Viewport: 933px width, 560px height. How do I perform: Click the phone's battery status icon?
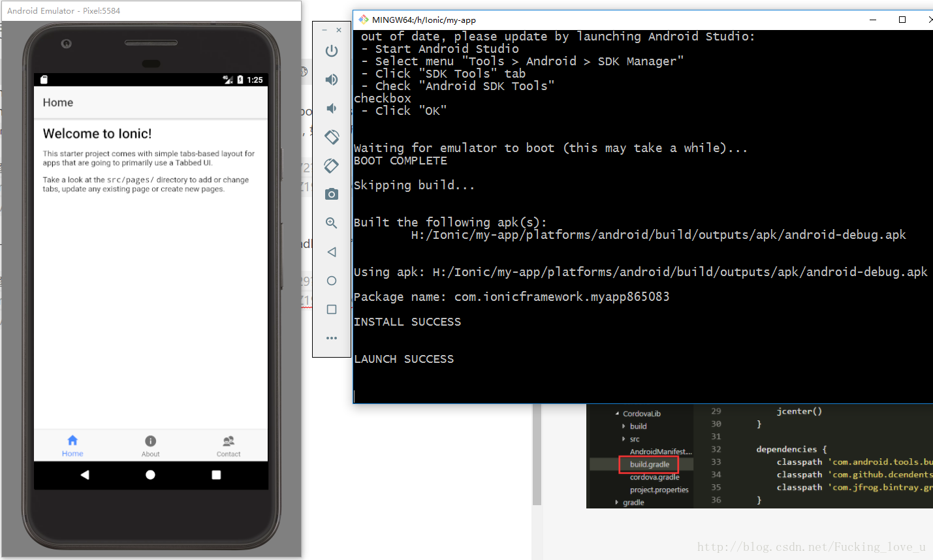(x=240, y=80)
